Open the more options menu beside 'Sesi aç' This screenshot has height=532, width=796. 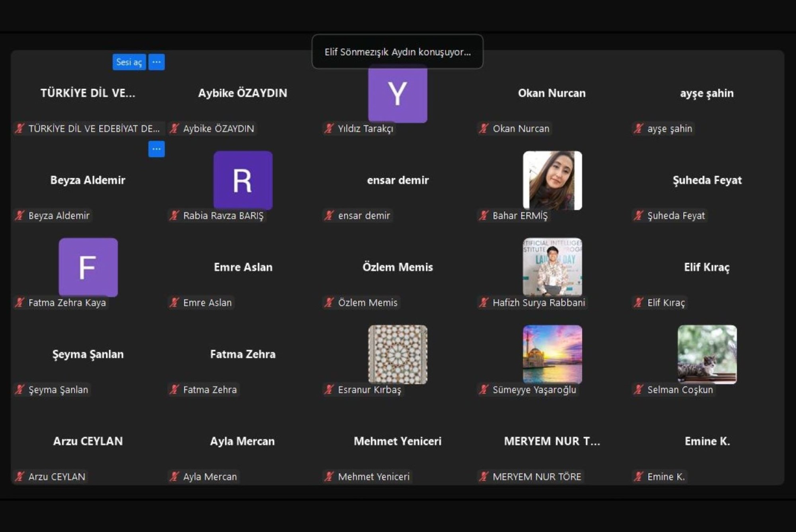point(157,62)
